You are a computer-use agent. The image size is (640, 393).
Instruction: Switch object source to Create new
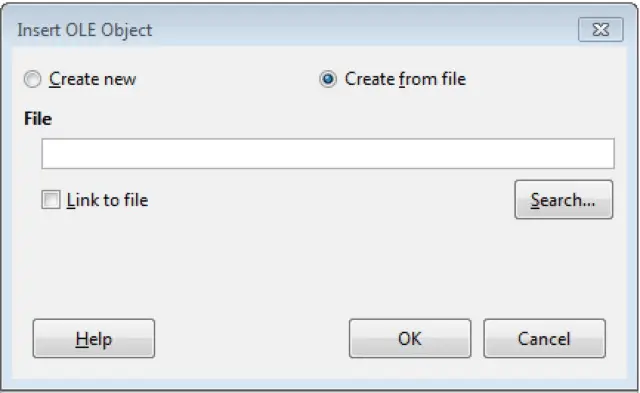32,79
